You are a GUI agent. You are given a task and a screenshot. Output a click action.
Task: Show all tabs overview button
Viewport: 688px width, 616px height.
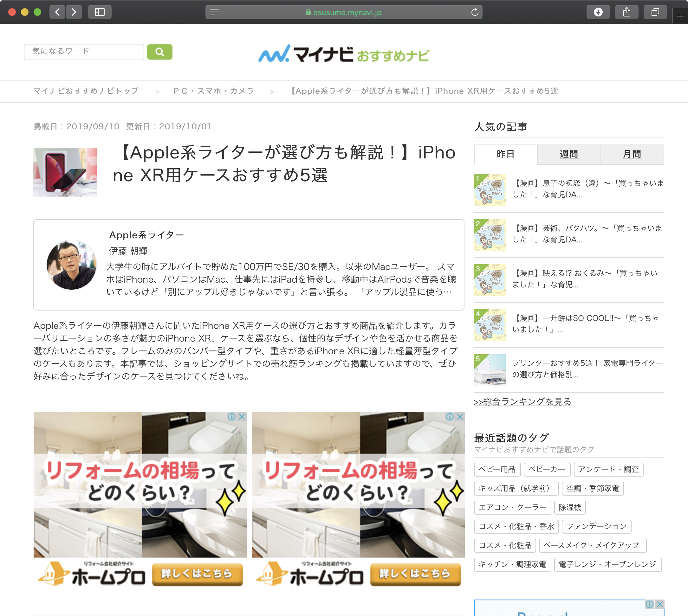point(655,12)
